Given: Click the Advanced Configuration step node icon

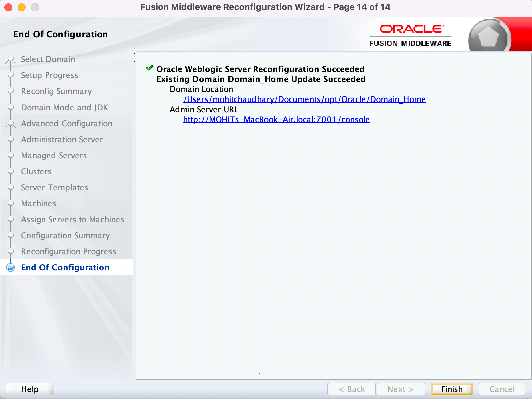Looking at the screenshot, I should point(11,124).
